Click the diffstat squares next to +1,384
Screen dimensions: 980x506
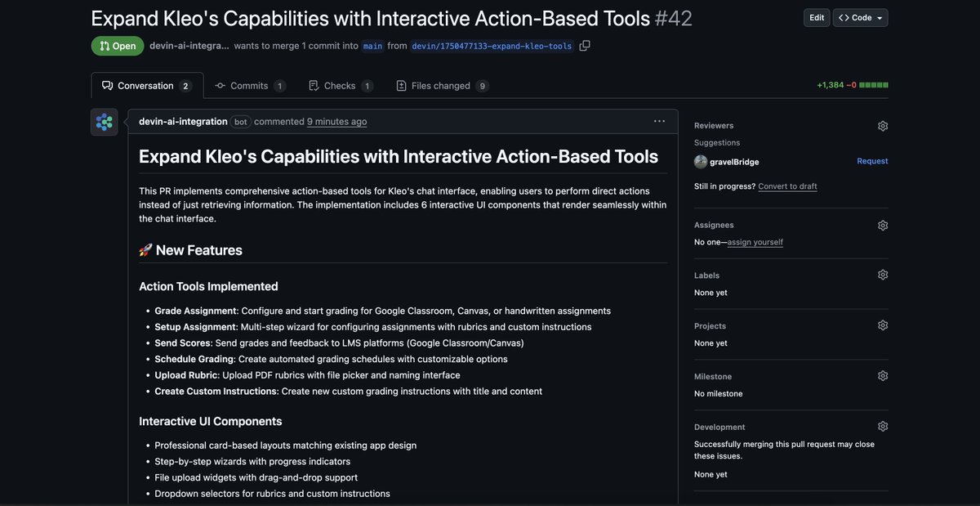coord(874,85)
